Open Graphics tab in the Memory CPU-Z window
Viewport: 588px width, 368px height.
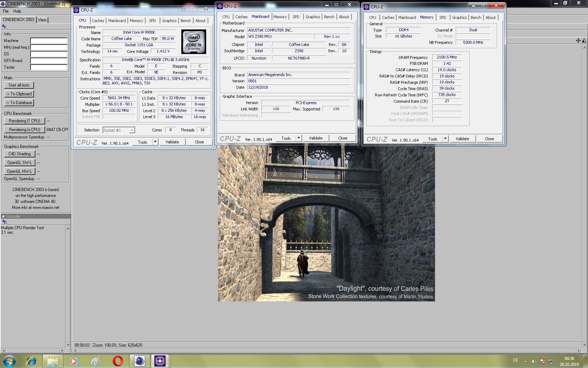[460, 18]
